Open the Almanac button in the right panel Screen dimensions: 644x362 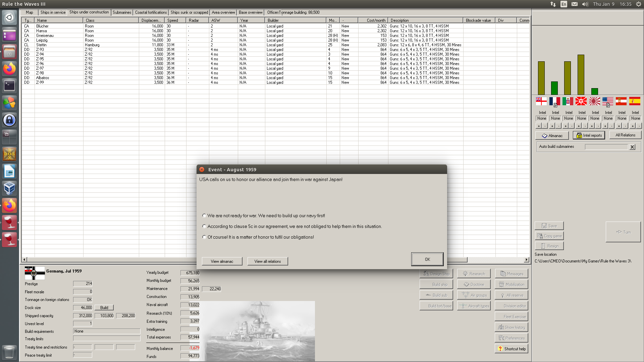(x=552, y=136)
